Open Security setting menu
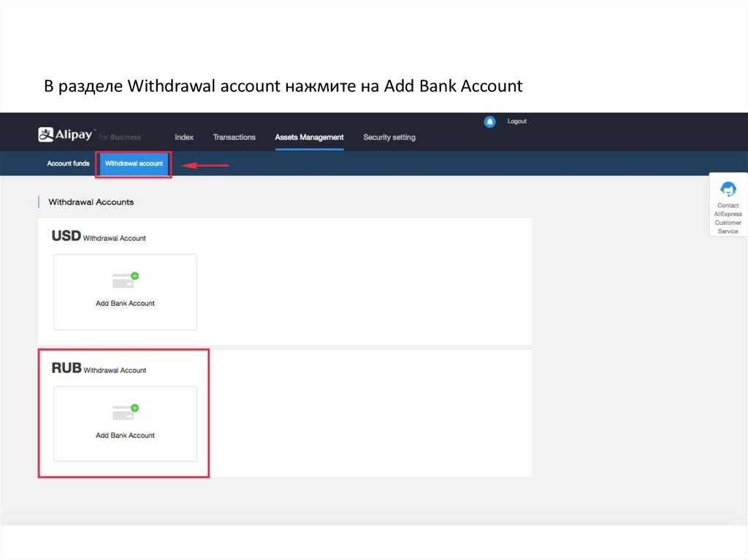 click(389, 137)
